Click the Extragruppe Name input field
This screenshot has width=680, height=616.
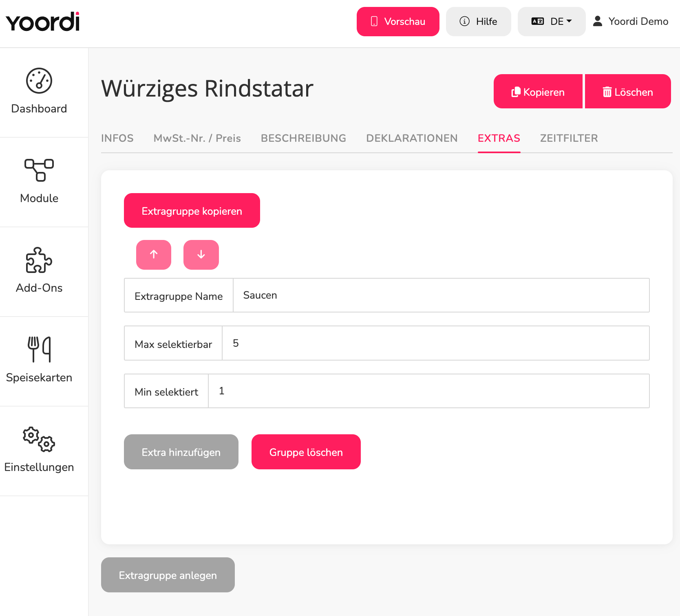(441, 295)
